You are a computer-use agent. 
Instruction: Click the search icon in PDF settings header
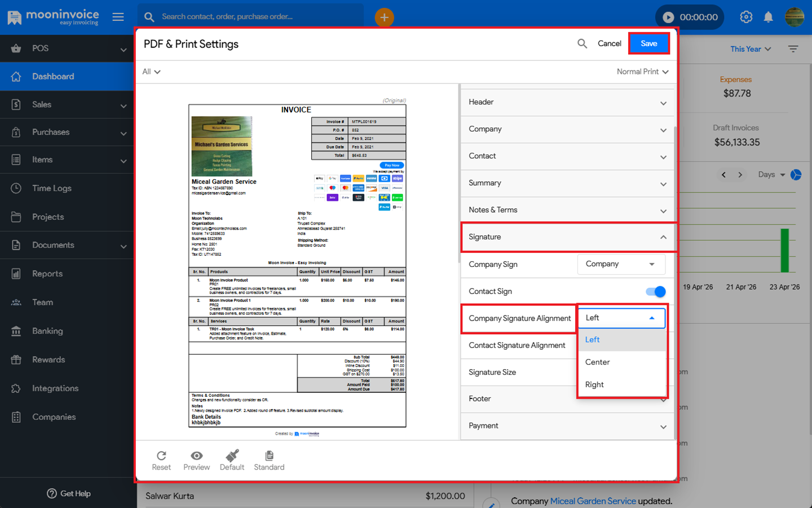pyautogui.click(x=582, y=43)
